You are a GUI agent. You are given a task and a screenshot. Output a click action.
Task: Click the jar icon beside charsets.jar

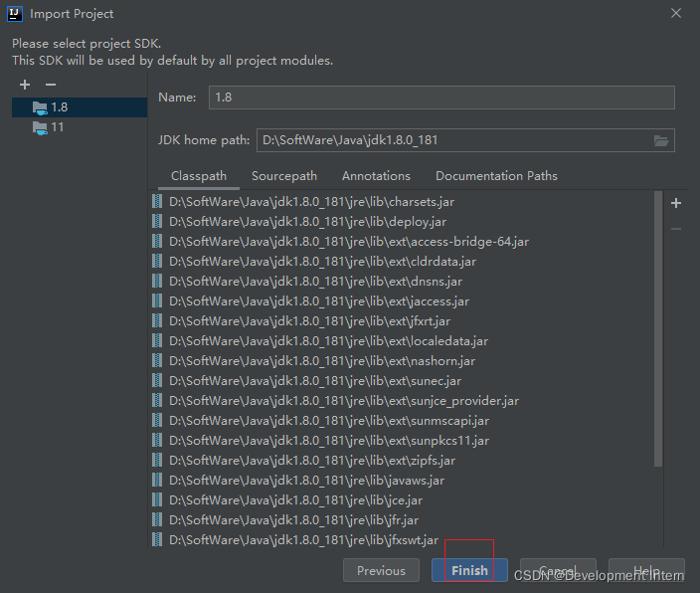point(157,202)
